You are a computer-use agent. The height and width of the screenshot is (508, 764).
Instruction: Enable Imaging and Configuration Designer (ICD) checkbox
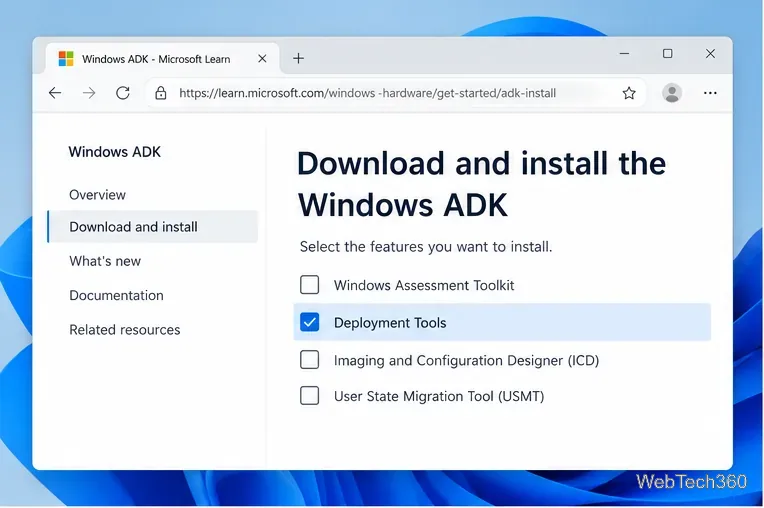click(309, 359)
